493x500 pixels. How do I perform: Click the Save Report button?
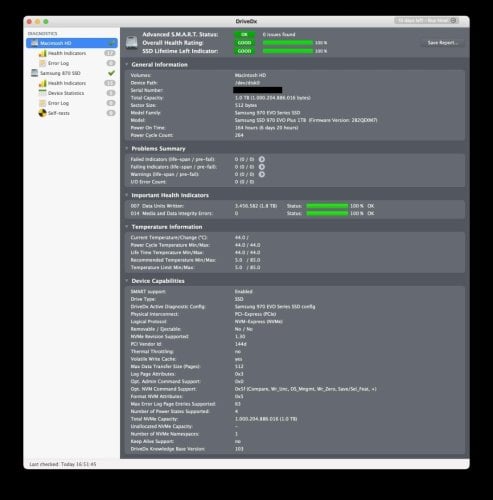(442, 43)
